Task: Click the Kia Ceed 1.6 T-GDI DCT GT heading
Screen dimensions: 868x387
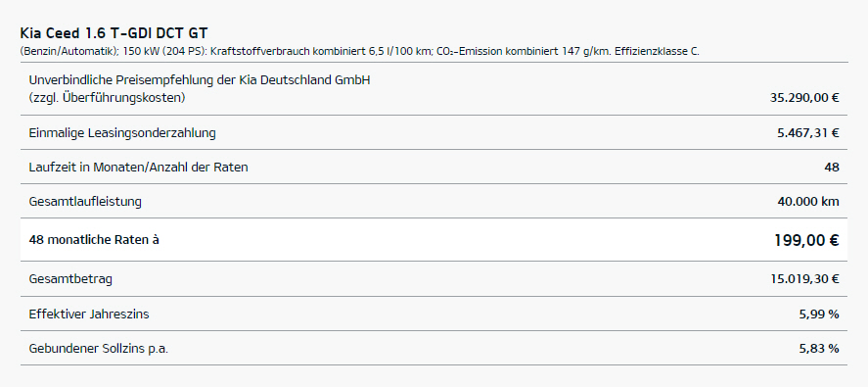Action: click(114, 33)
